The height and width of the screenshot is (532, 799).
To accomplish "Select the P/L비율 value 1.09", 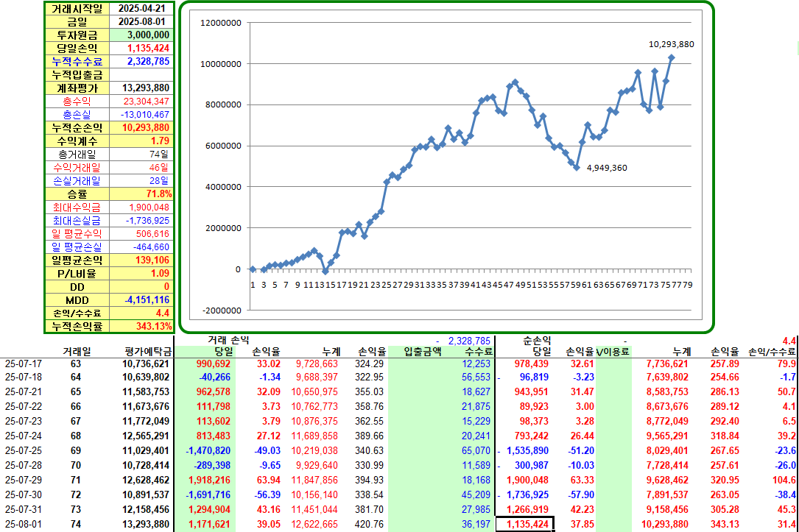I will point(141,274).
